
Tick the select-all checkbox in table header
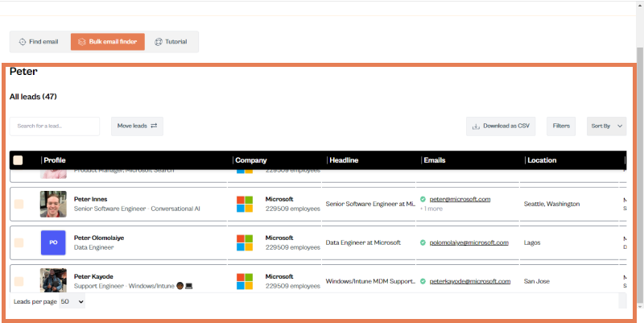tap(18, 160)
